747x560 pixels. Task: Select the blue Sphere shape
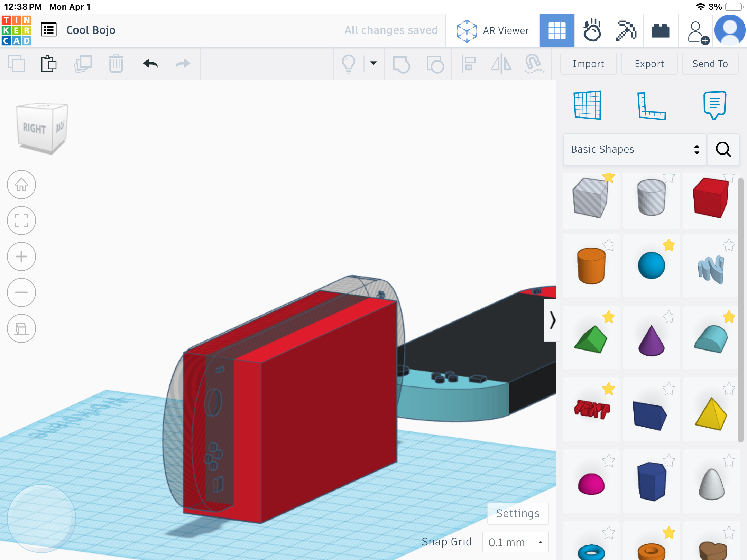(652, 265)
